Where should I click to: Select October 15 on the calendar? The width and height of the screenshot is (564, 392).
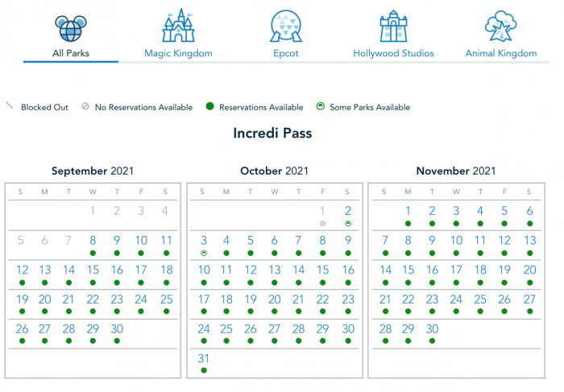click(323, 270)
